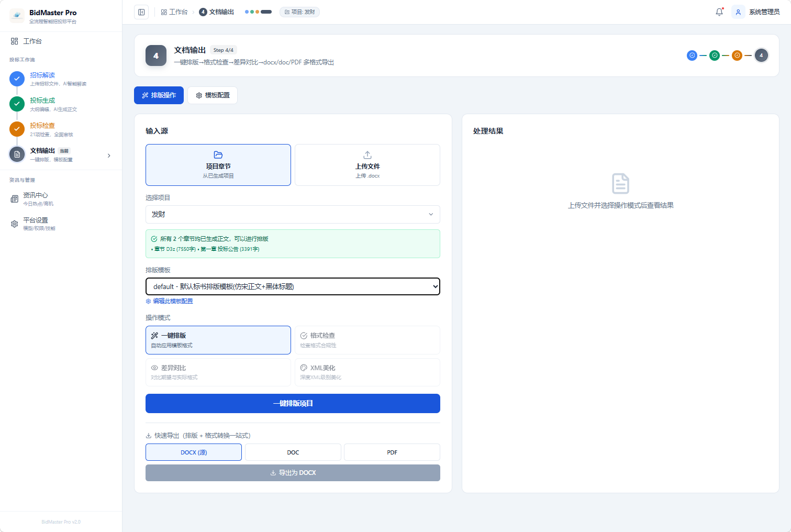Click the dark step 4 circle in header progress
The width and height of the screenshot is (791, 532).
pyautogui.click(x=761, y=56)
